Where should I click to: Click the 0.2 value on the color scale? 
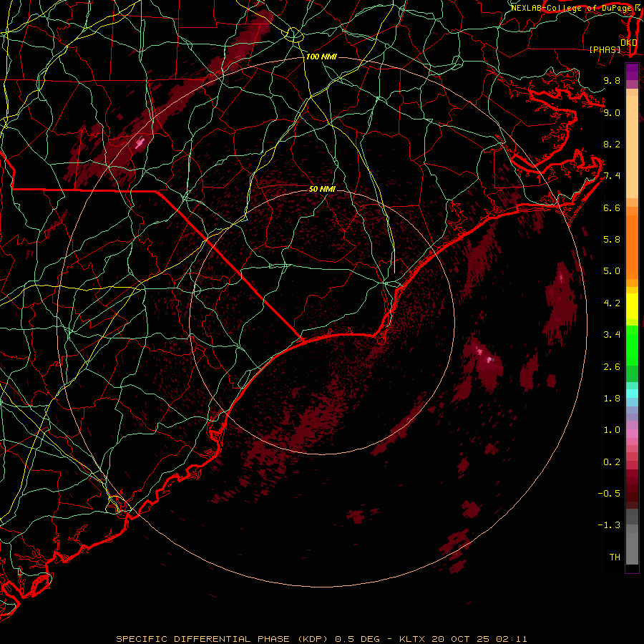click(612, 462)
